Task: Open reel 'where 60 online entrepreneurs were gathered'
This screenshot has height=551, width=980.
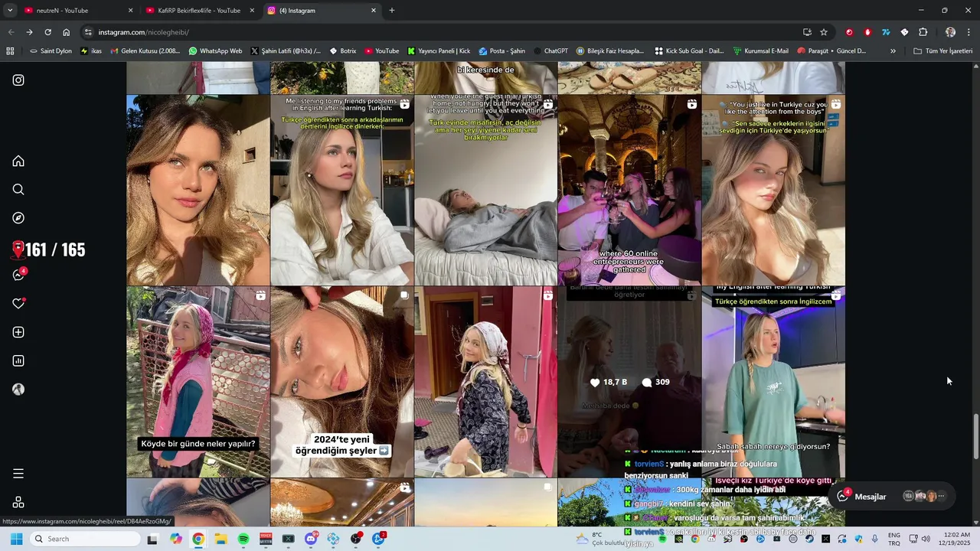Action: click(629, 190)
